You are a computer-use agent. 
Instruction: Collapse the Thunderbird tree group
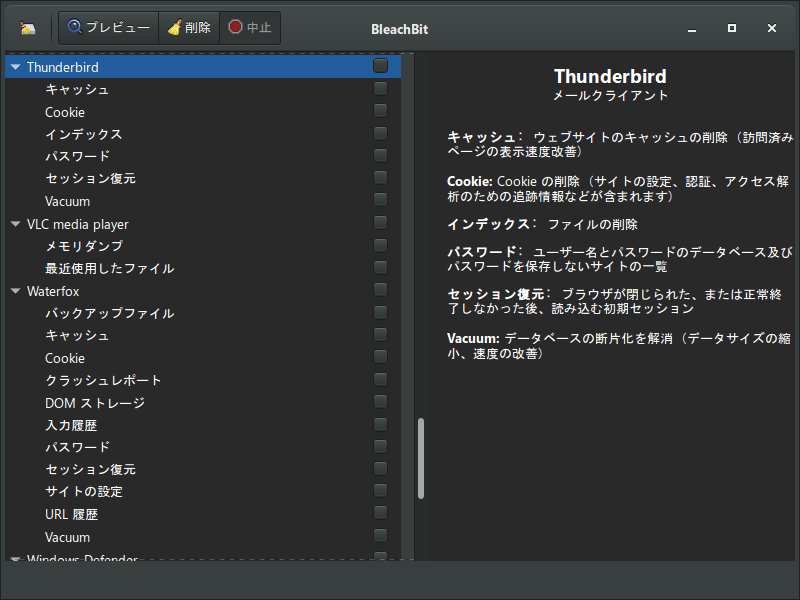click(16, 67)
